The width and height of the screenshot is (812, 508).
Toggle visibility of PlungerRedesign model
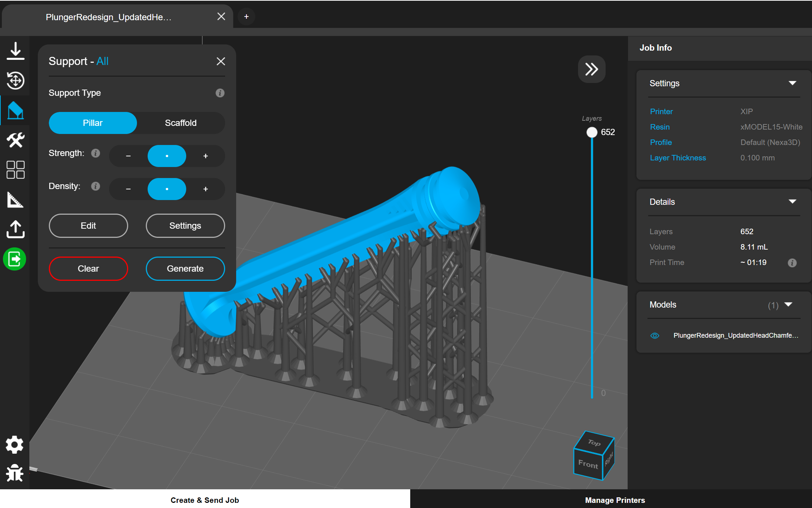(655, 335)
